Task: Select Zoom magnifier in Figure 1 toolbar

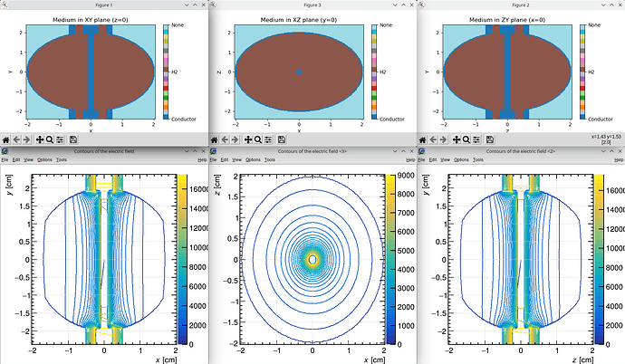Action: click(50, 139)
